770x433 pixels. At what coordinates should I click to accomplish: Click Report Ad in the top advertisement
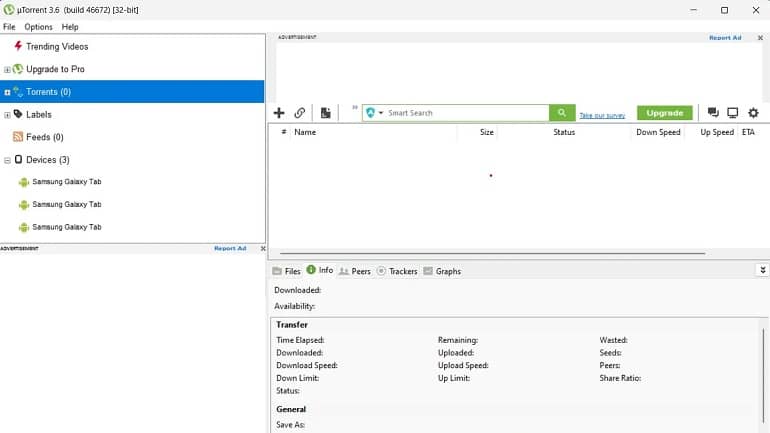[725, 38]
